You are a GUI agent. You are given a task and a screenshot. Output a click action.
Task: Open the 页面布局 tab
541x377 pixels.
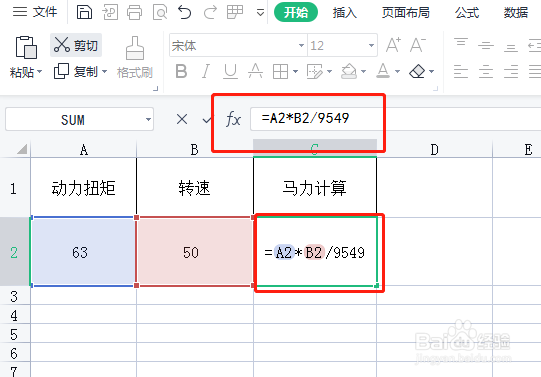(x=405, y=12)
